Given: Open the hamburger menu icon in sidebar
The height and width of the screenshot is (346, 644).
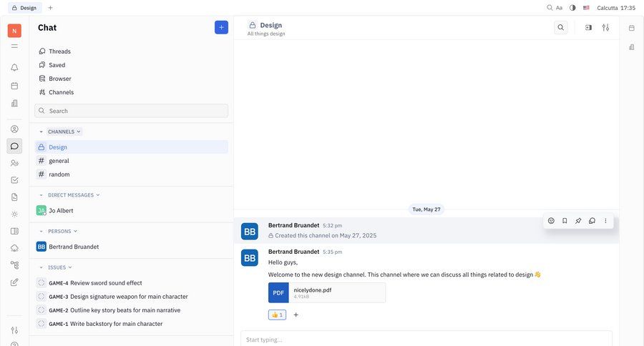Looking at the screenshot, I should 14,46.
